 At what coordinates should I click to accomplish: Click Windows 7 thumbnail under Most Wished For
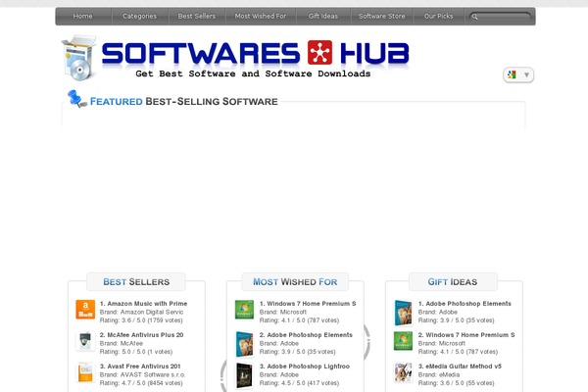(244, 310)
